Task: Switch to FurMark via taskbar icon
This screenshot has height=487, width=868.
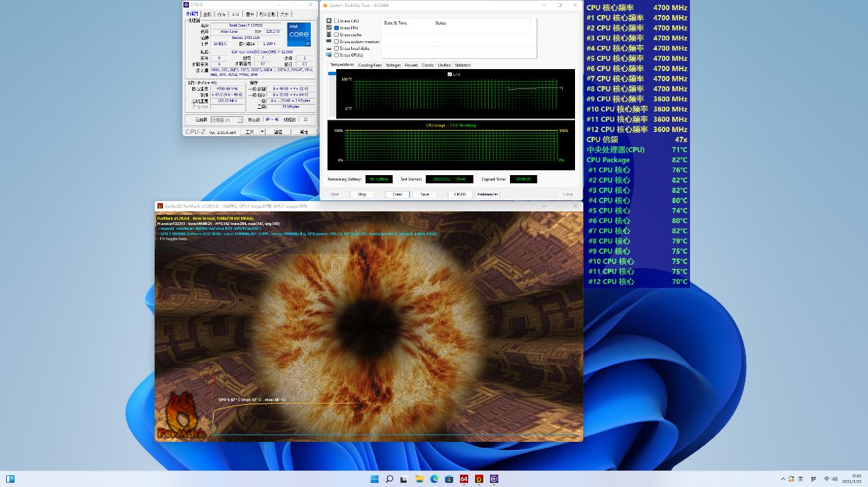Action: 479,479
